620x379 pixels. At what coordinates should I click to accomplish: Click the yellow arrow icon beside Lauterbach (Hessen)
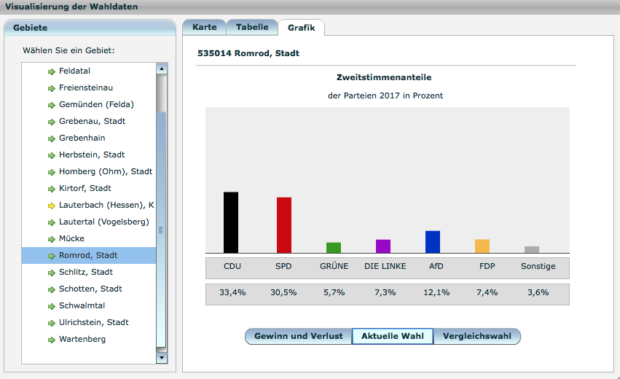tap(51, 206)
